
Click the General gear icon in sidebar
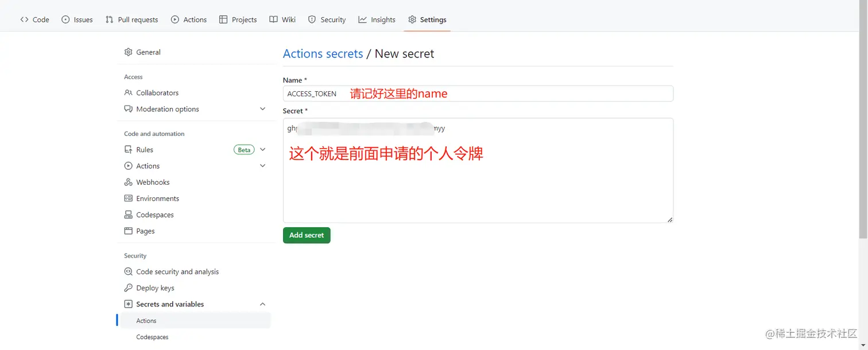click(128, 52)
